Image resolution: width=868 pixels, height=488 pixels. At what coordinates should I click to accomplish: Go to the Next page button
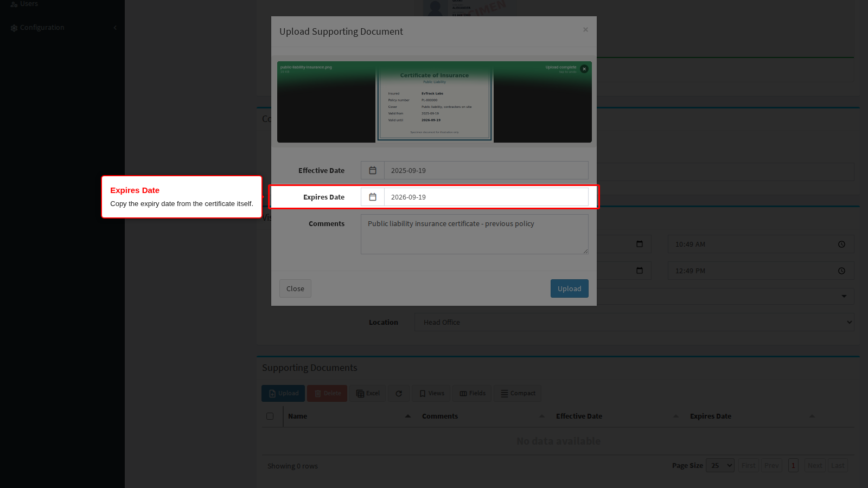point(815,465)
